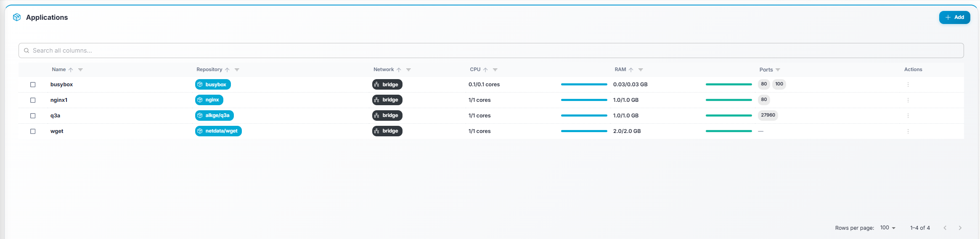This screenshot has height=239, width=980.
Task: Click the CPU usage bar for busybox
Action: coord(584,85)
